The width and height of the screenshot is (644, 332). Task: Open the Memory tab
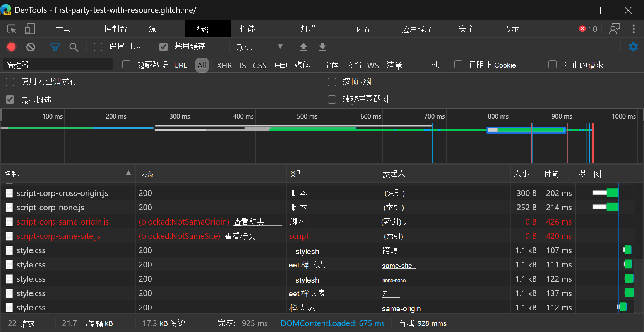364,29
